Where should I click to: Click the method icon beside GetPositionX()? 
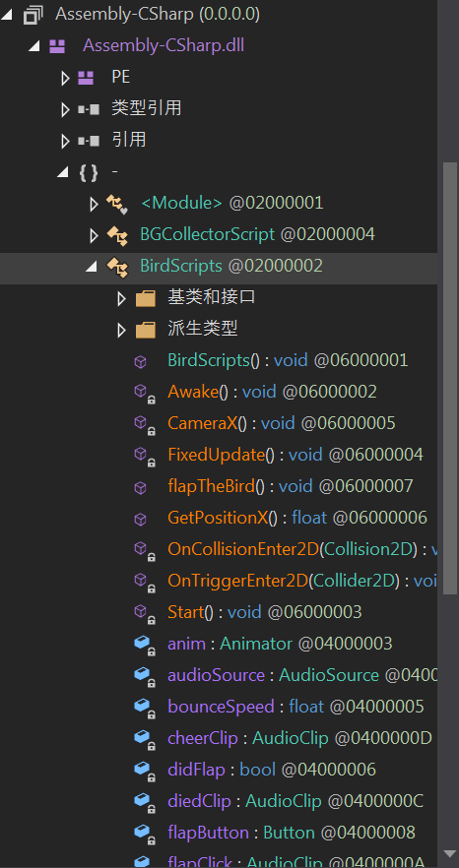[141, 520]
